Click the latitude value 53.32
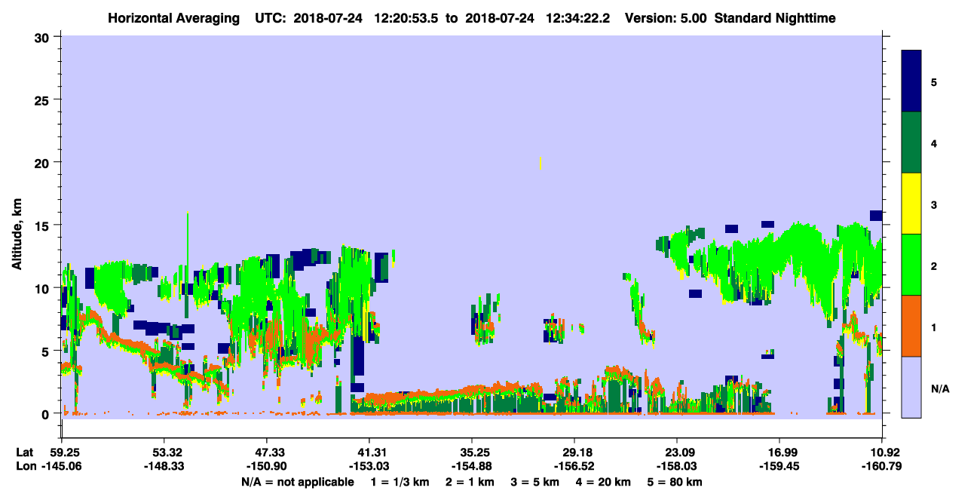Image resolution: width=980 pixels, height=503 pixels. tap(164, 452)
